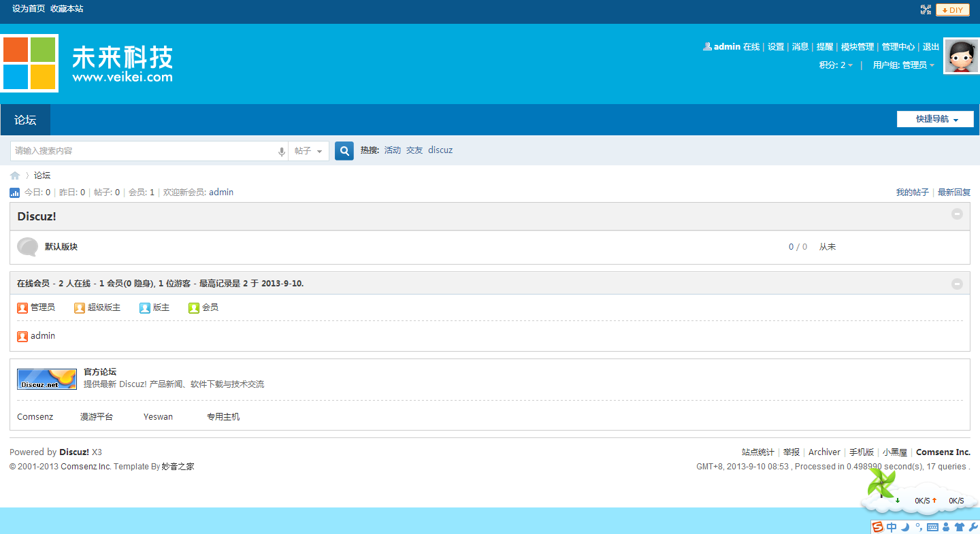Click the shirt skin icon in IME bar

(x=960, y=527)
